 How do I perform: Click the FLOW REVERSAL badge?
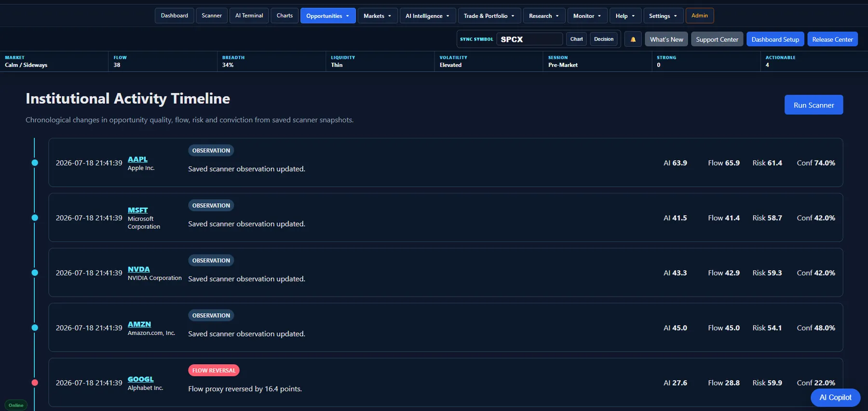point(214,370)
